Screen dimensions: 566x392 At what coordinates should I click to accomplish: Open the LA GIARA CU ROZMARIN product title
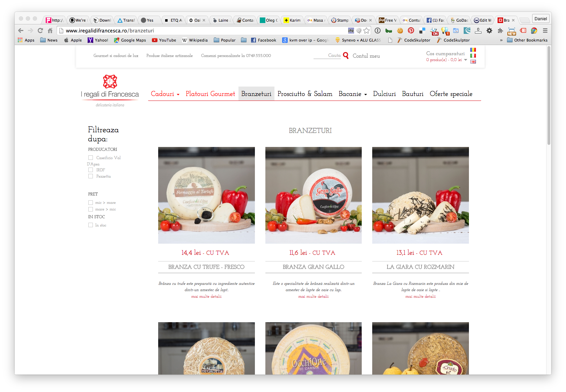coord(420,267)
